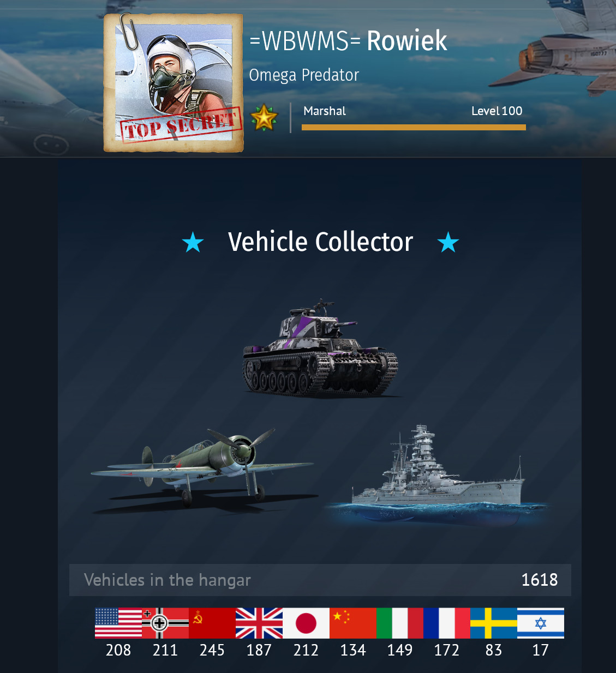Click the Omega Predator title text
Viewport: 616px width, 673px height.
pos(304,75)
